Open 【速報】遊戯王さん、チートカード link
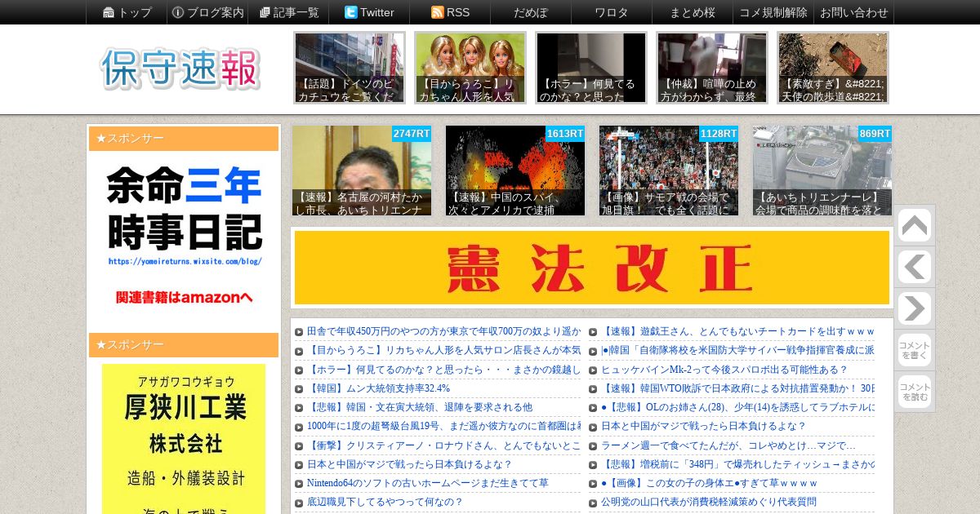 click(738, 331)
